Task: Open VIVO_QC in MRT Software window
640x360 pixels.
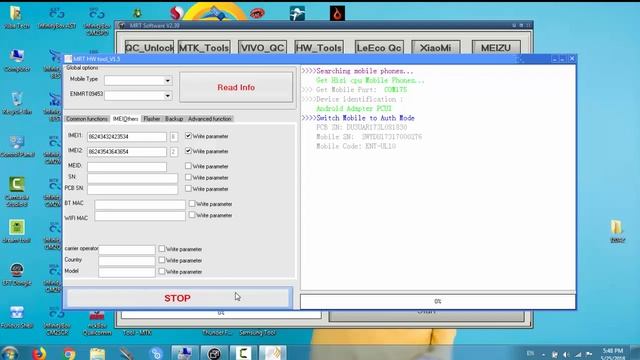Action: pos(262,48)
